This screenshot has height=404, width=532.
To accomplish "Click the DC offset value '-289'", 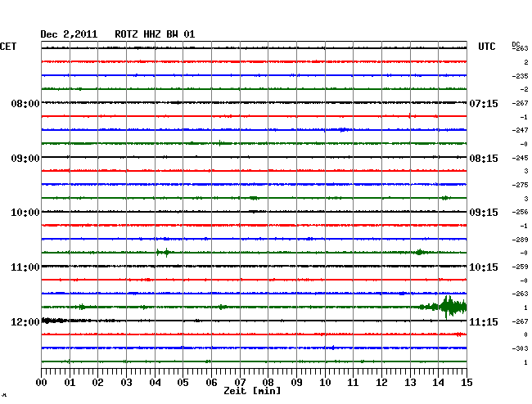I will [x=520, y=240].
